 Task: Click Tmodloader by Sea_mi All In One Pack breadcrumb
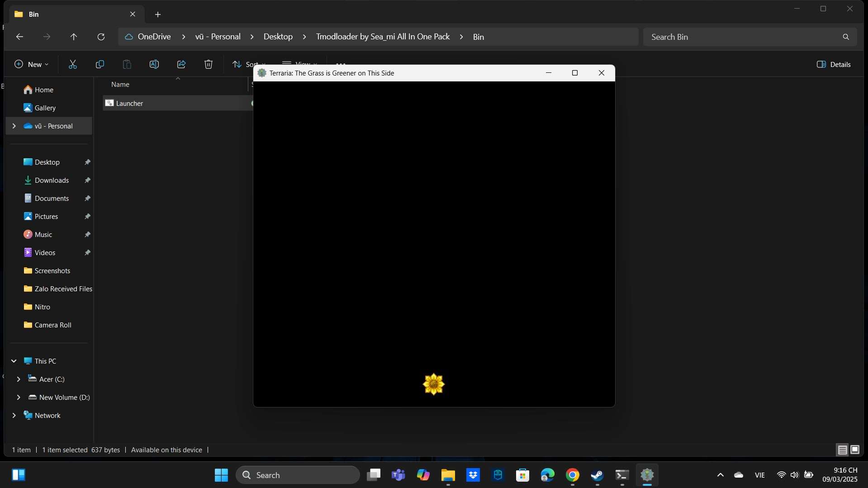383,37
